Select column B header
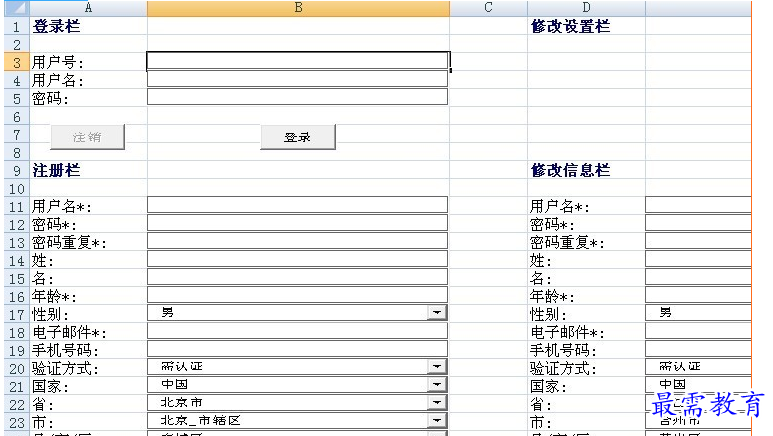The image size is (773, 436). 298,8
